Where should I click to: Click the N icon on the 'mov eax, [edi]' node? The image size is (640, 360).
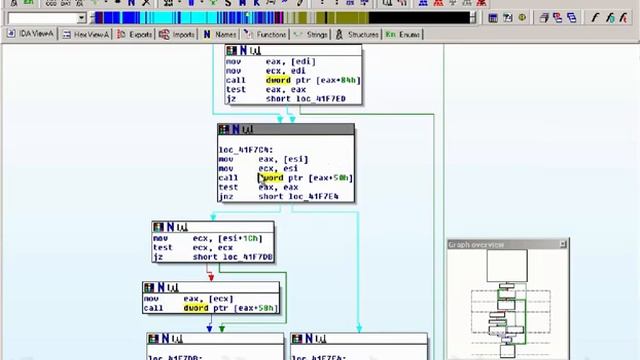pyautogui.click(x=243, y=51)
